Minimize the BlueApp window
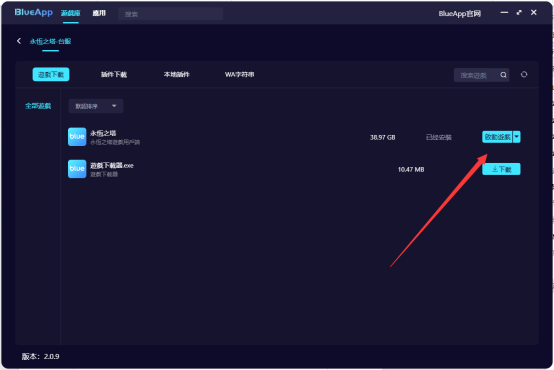The height and width of the screenshot is (370, 554). click(504, 12)
